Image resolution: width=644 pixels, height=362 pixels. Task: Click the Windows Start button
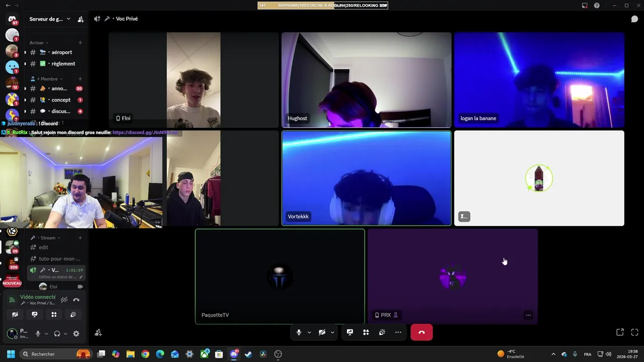tap(11, 354)
